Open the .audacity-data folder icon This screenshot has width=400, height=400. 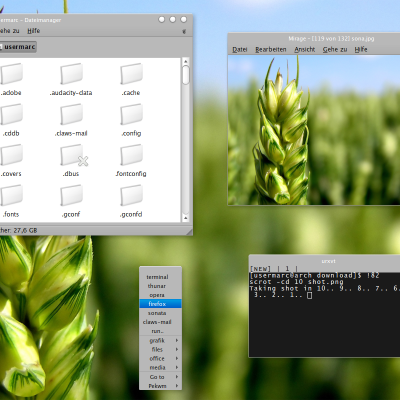click(71, 74)
